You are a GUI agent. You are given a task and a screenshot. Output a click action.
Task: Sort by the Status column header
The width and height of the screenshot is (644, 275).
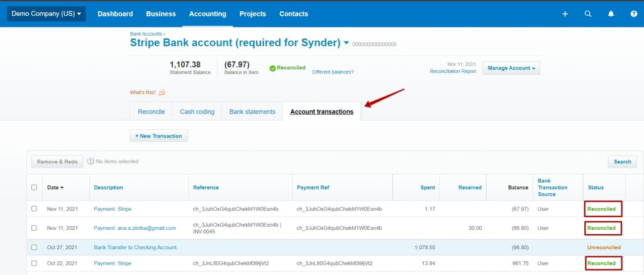[596, 187]
